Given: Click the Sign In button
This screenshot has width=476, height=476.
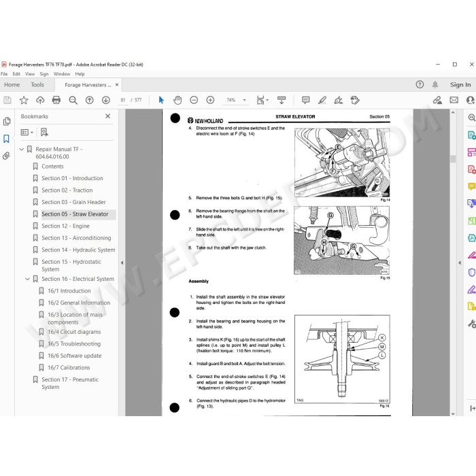Looking at the screenshot, I should pyautogui.click(x=460, y=85).
